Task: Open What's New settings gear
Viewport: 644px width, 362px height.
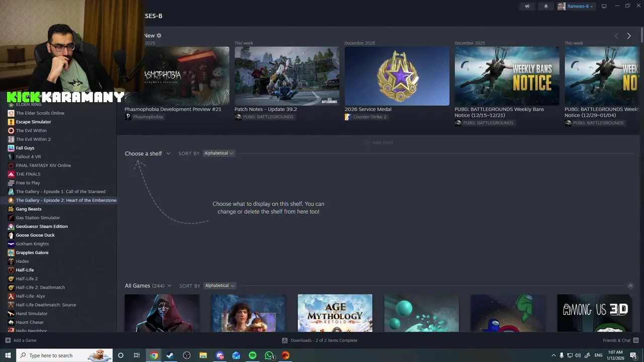Action: pos(159,36)
